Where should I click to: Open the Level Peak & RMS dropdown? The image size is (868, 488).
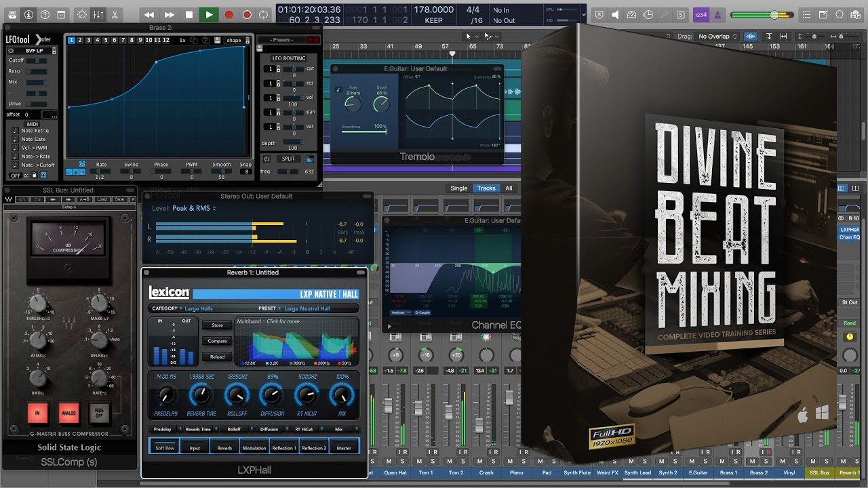click(x=195, y=208)
